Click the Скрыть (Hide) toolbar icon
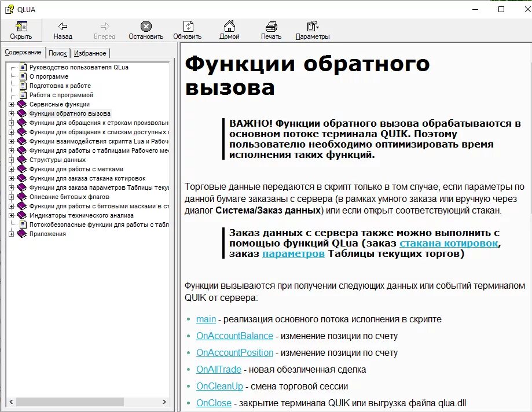532x412 pixels. (21, 26)
